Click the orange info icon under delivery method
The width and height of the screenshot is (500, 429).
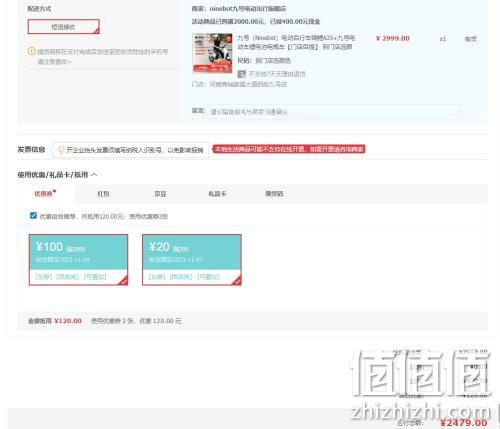[x=31, y=51]
